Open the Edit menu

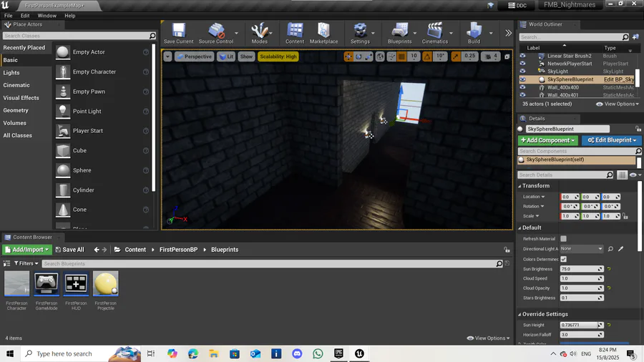[25, 16]
